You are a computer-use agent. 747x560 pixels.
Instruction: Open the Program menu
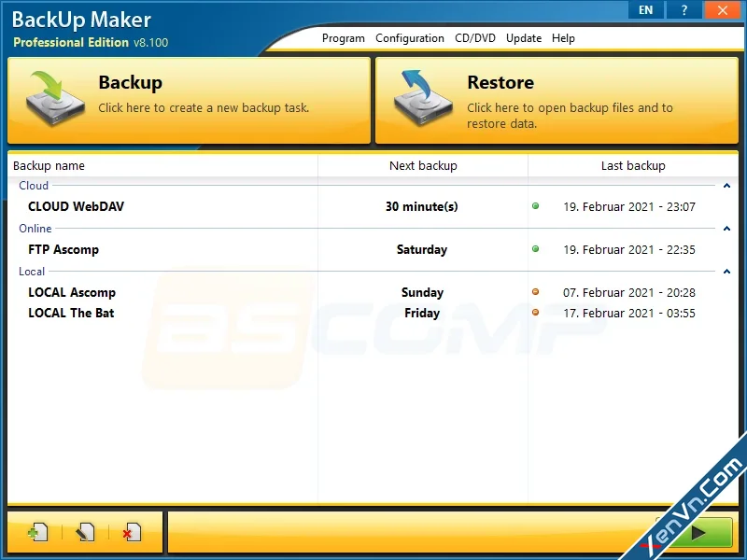pos(343,38)
